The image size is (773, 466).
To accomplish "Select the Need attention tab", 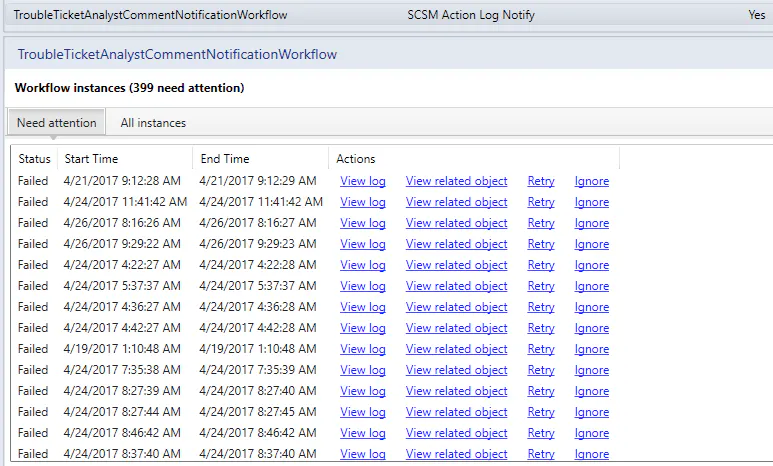I will coord(57,123).
